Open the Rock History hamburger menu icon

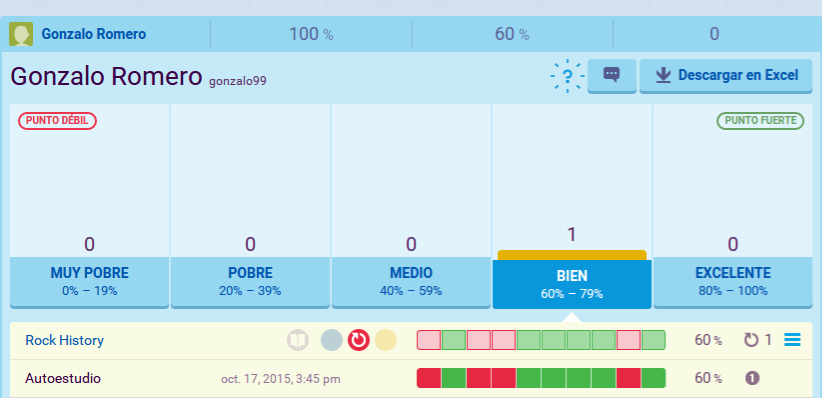(792, 340)
